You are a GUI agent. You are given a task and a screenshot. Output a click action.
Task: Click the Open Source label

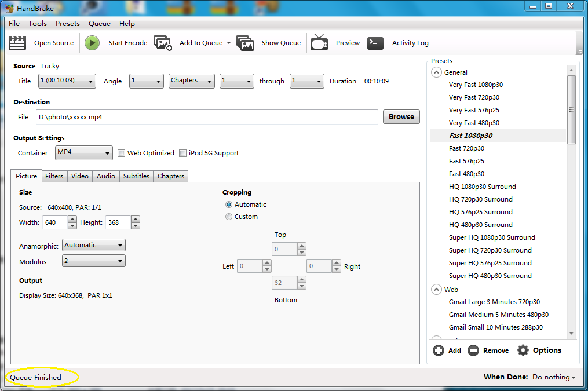pyautogui.click(x=54, y=43)
